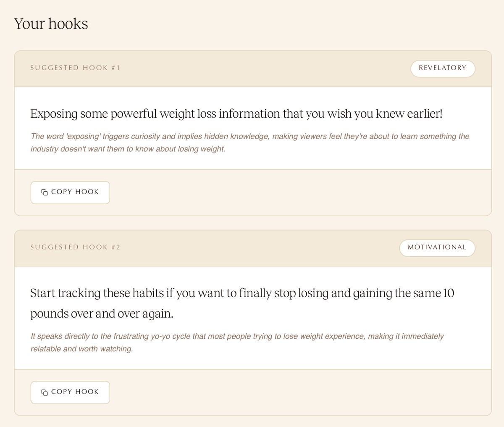Image resolution: width=504 pixels, height=427 pixels.
Task: Select the MOTIVATIONAL tag badge
Action: pos(437,248)
